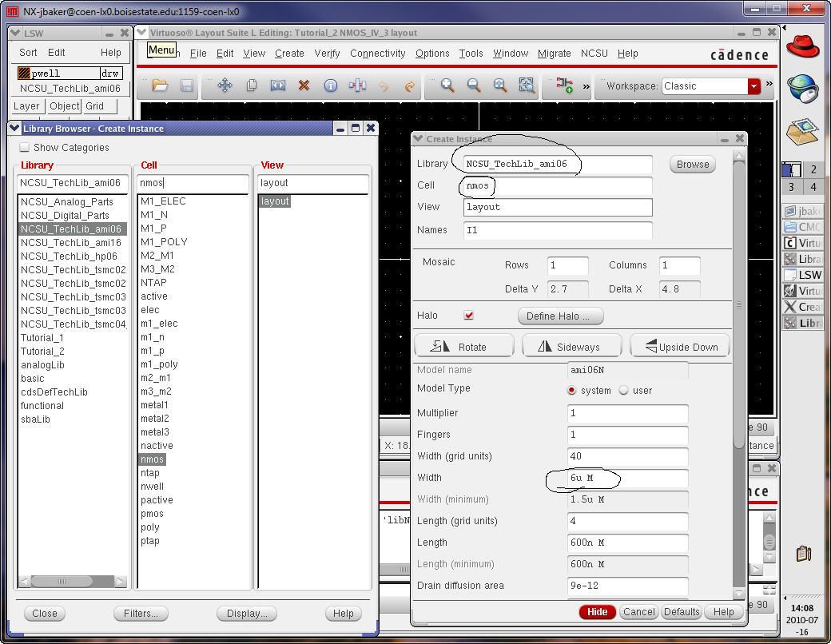Click the red X Delete icon
Image resolution: width=831 pixels, height=644 pixels.
pyautogui.click(x=304, y=85)
